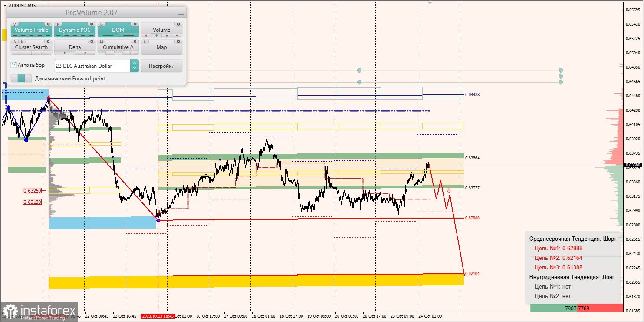This screenshot has height=322, width=644.
Task: Click the M hotkey tag on Cumulative Δ
Action: click(x=102, y=42)
